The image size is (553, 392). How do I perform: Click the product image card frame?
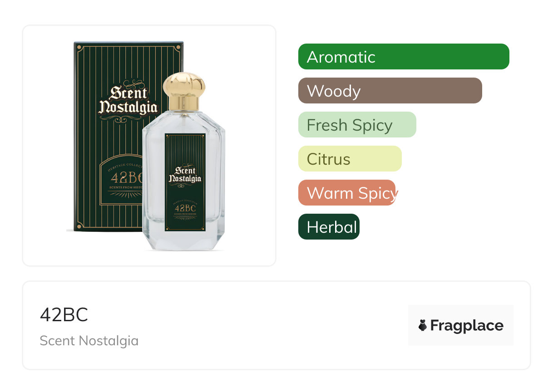pyautogui.click(x=149, y=146)
